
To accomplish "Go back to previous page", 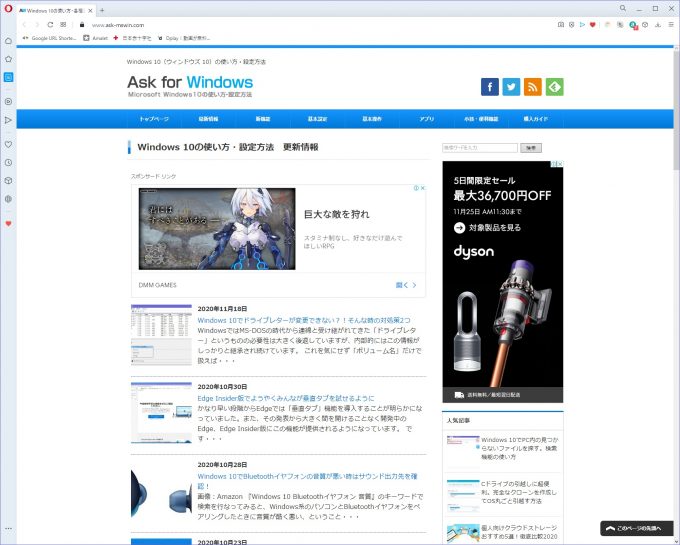I will pyautogui.click(x=24, y=25).
